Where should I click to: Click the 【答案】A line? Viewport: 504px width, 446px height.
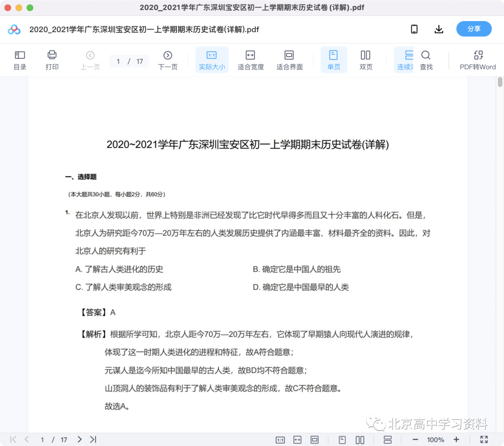tap(97, 312)
